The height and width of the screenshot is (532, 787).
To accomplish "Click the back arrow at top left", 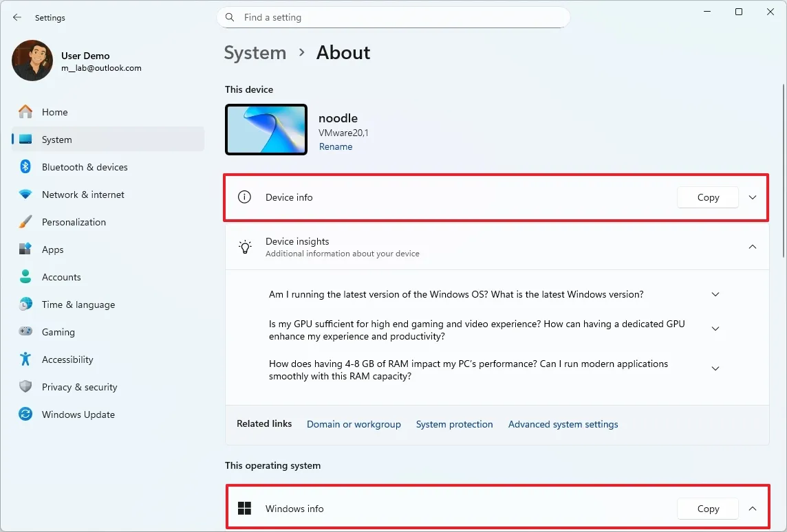I will pyautogui.click(x=17, y=17).
